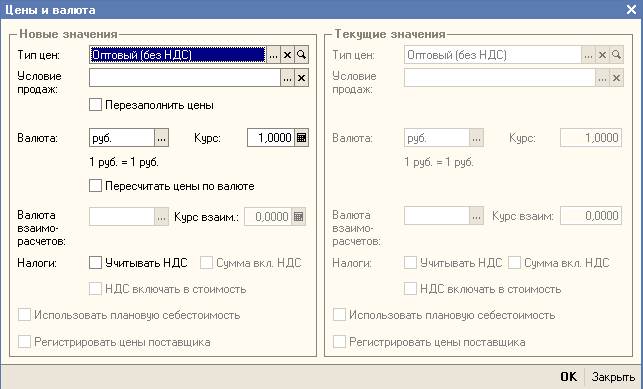
Task: Click the OK button
Action: tap(569, 376)
